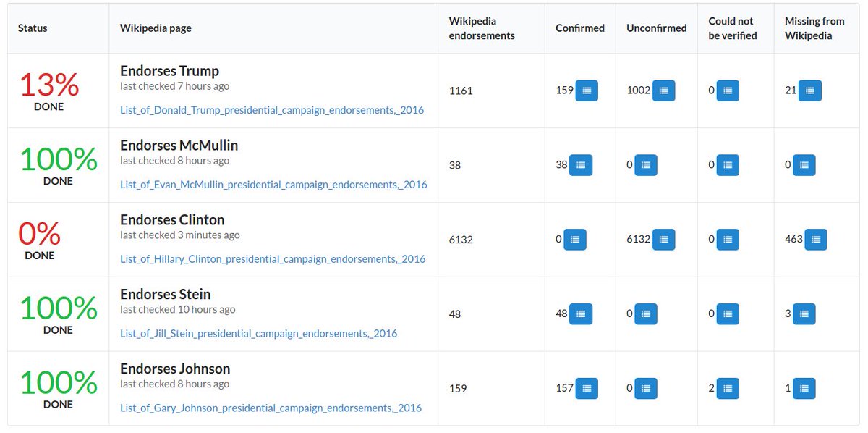The width and height of the screenshot is (868, 433).
Task: Open the Confirmed list for Endorses Stein
Action: (581, 314)
